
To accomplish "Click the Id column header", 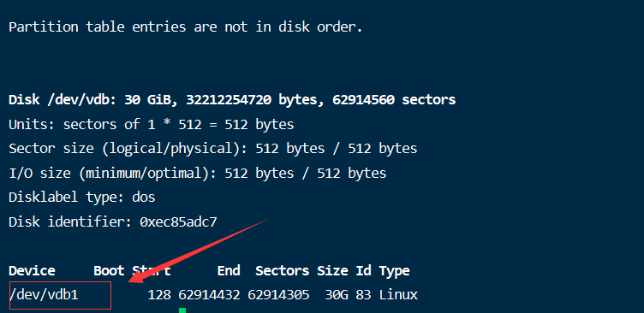I will click(363, 271).
